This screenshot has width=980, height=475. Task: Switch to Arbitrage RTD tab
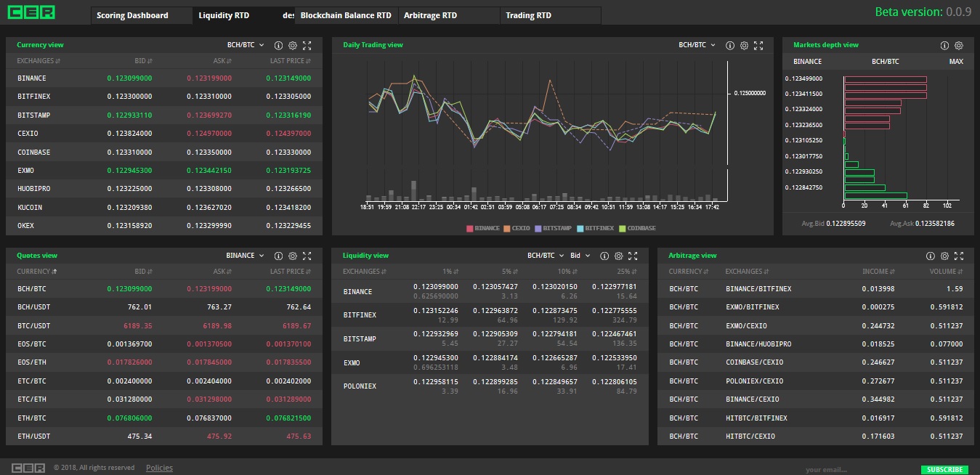click(430, 15)
